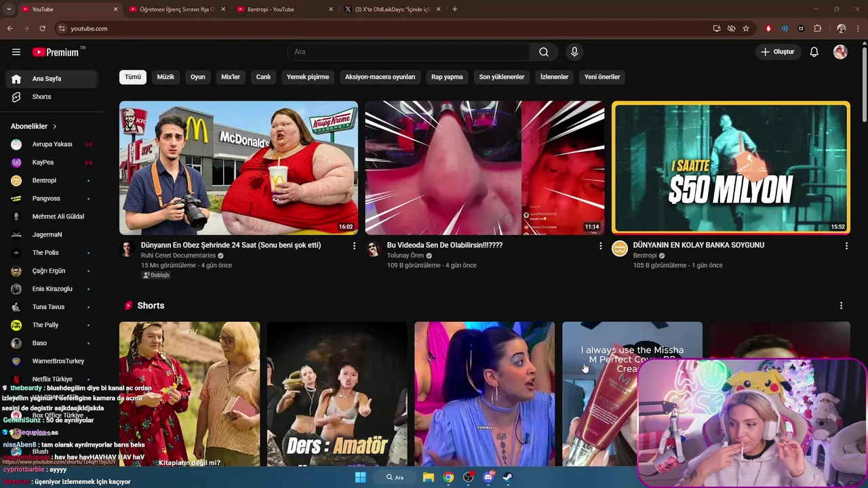
Task: Select The Pally in subscriptions
Action: point(52,325)
